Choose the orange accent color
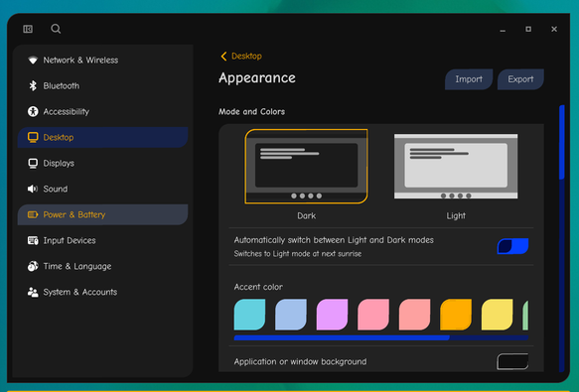This screenshot has height=392, width=579. 456,315
